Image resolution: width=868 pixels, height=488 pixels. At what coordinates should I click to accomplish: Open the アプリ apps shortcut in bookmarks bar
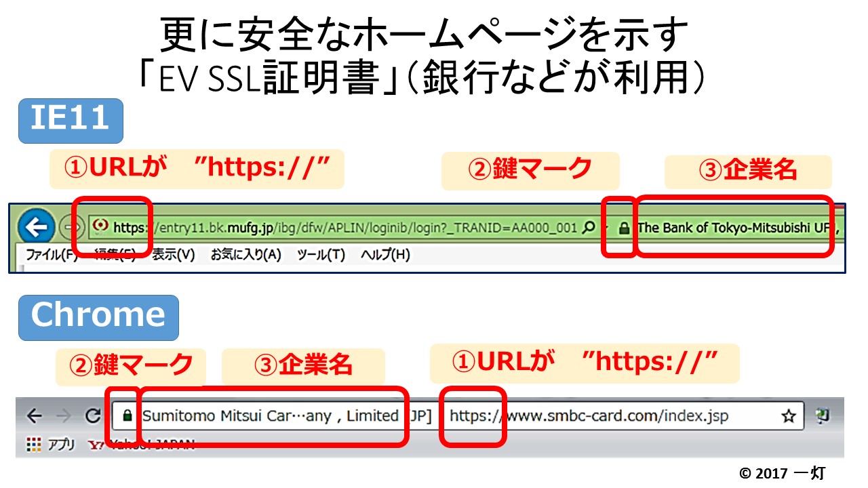click(x=51, y=445)
